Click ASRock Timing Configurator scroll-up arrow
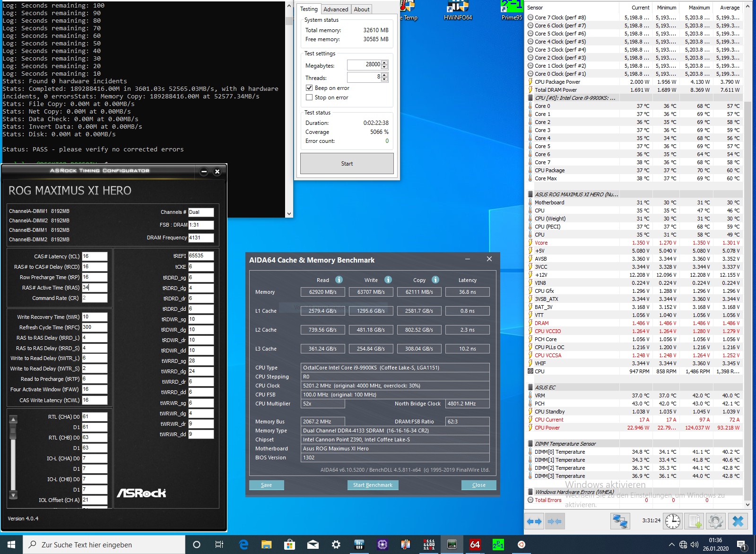 click(13, 419)
